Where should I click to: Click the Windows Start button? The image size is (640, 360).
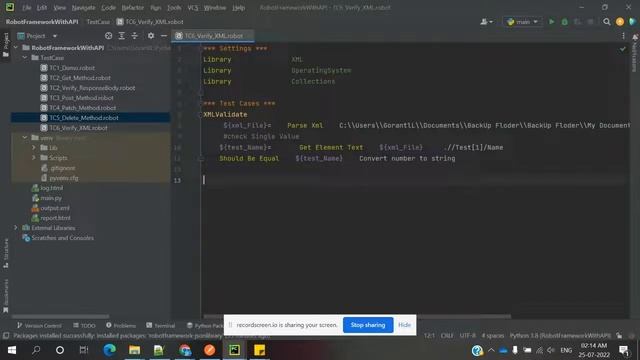coord(11,350)
